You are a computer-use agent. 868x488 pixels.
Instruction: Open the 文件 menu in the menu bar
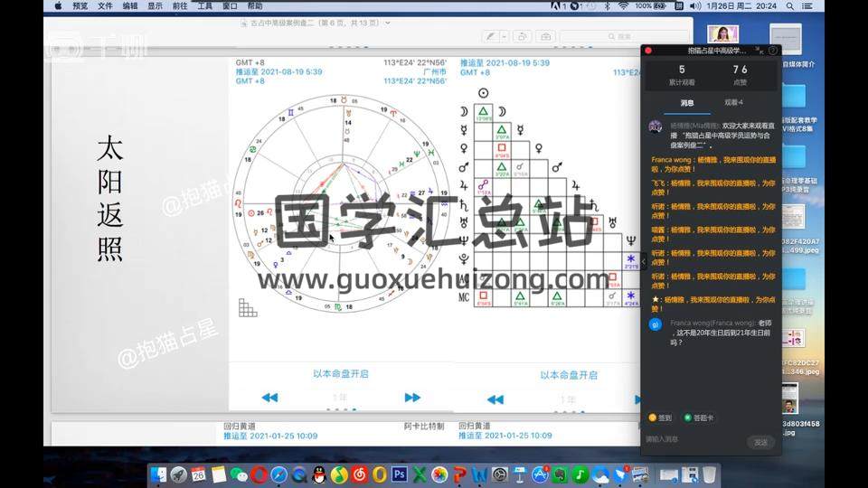[x=106, y=5]
